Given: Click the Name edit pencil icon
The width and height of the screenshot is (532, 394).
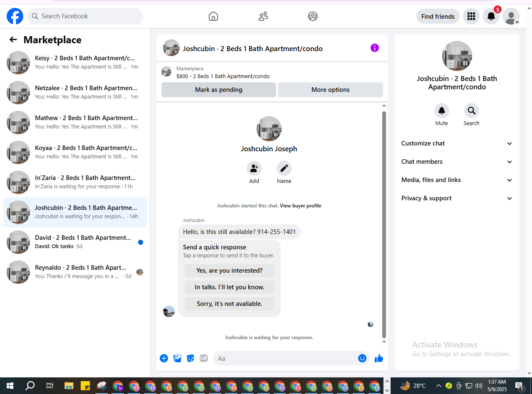Looking at the screenshot, I should tap(284, 168).
